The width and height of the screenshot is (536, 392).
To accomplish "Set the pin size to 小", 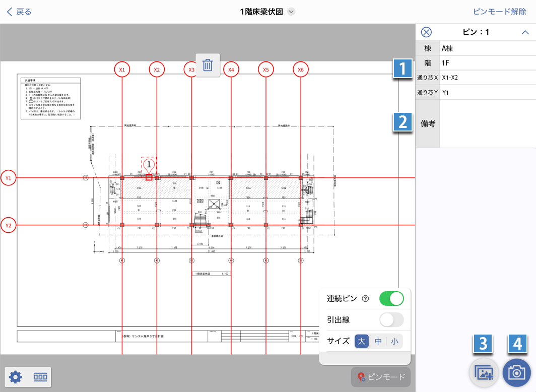I will point(394,341).
